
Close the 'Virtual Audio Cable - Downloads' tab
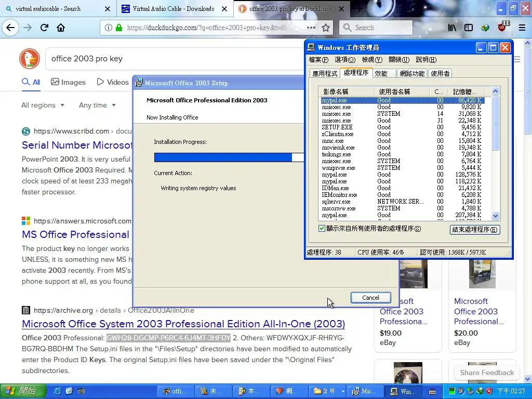pyautogui.click(x=224, y=9)
